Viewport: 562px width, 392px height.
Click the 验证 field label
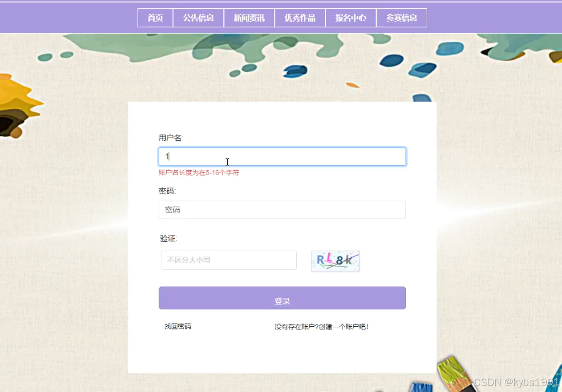[x=168, y=239]
